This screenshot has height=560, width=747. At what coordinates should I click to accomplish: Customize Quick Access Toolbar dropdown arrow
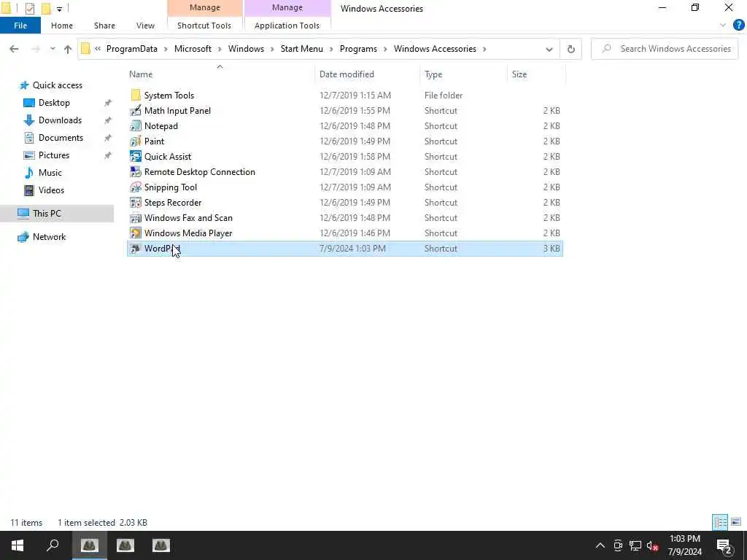point(59,9)
